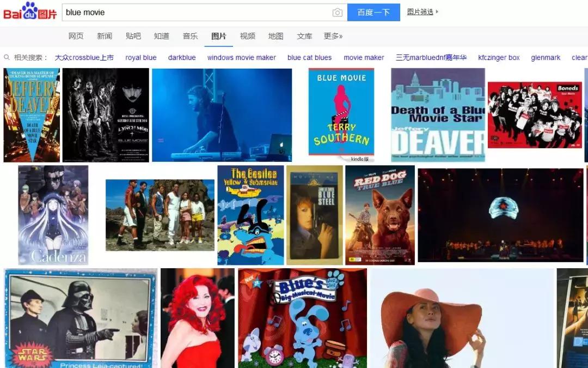The image size is (588, 368).
Task: Open the Boneds group photo thumbnail
Action: 535,115
